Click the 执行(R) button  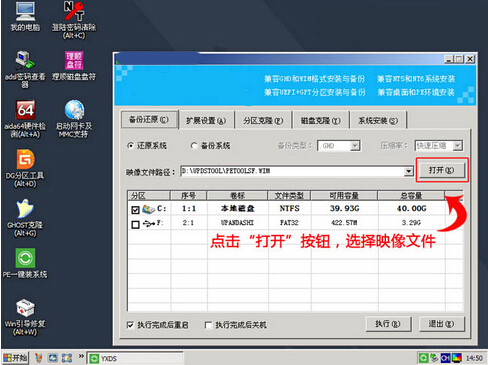coord(388,324)
